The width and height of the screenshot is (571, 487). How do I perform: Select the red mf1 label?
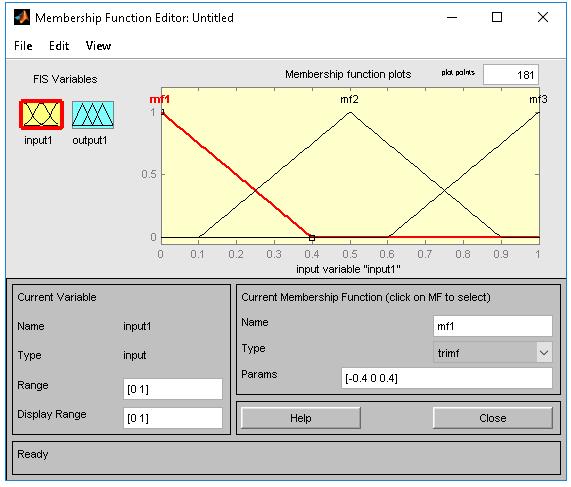[160, 99]
